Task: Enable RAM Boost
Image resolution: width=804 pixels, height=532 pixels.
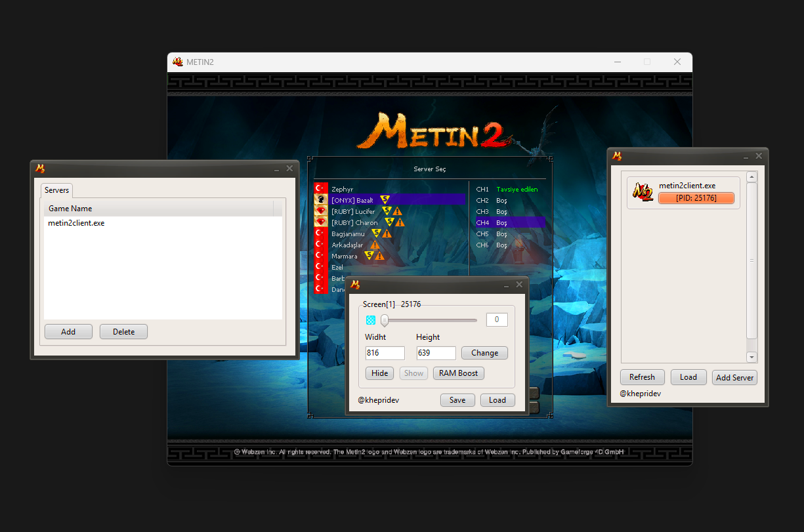Action: (458, 373)
